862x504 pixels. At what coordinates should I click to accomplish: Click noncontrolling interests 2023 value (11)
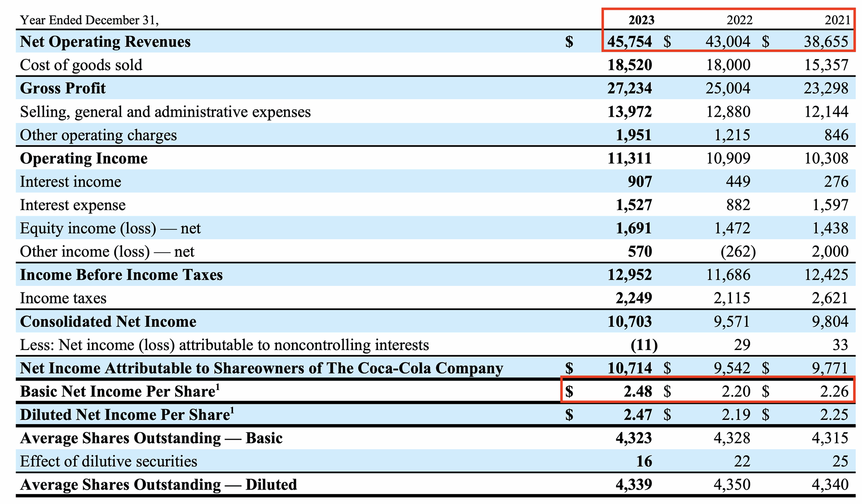(x=644, y=345)
